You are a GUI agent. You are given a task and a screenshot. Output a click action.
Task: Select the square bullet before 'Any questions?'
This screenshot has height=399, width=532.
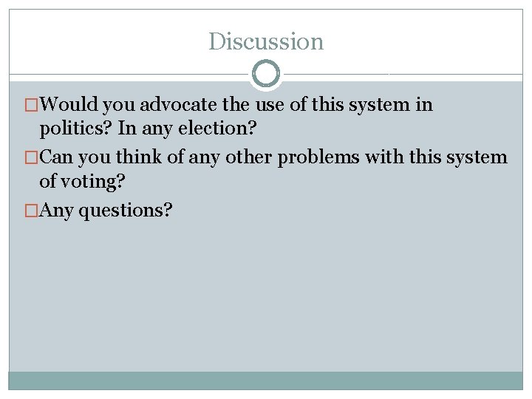(x=32, y=211)
